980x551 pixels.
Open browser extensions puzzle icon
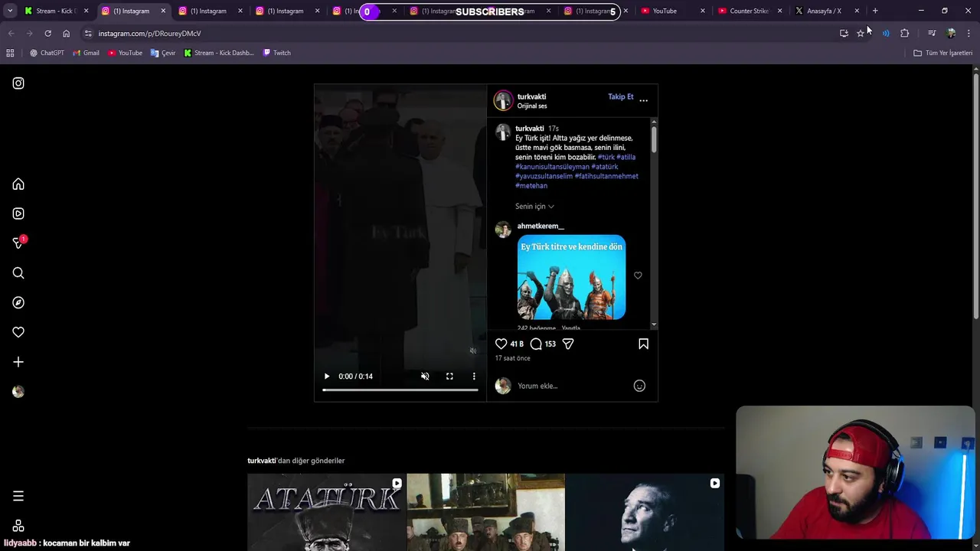pos(904,34)
